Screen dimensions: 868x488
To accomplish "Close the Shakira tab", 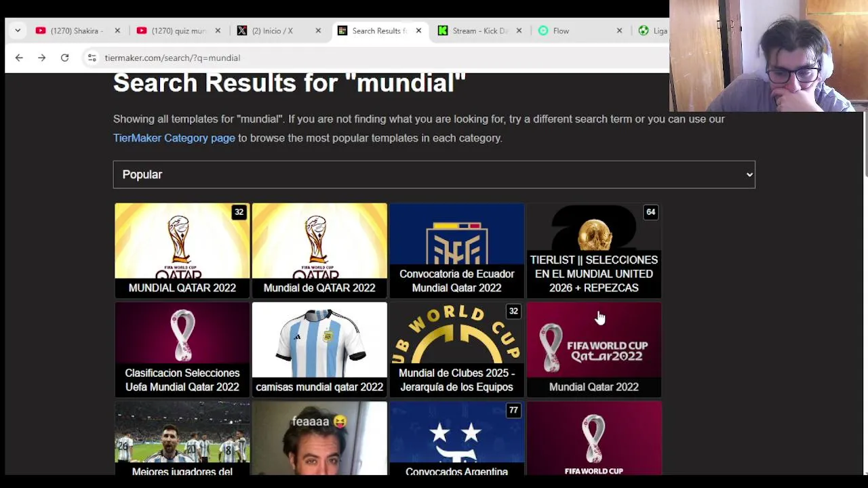I will coord(117,30).
